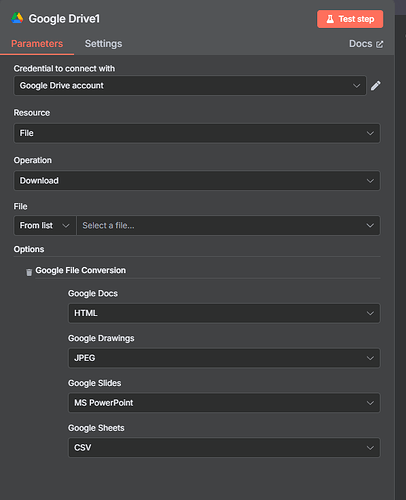Click the pencil icon to edit credential
406x500 pixels.
coord(376,86)
